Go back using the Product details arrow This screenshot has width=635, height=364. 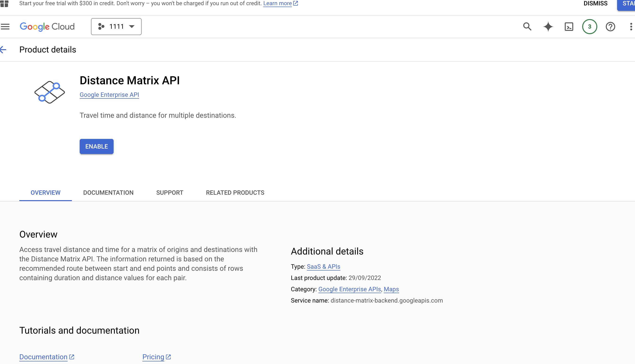(4, 50)
